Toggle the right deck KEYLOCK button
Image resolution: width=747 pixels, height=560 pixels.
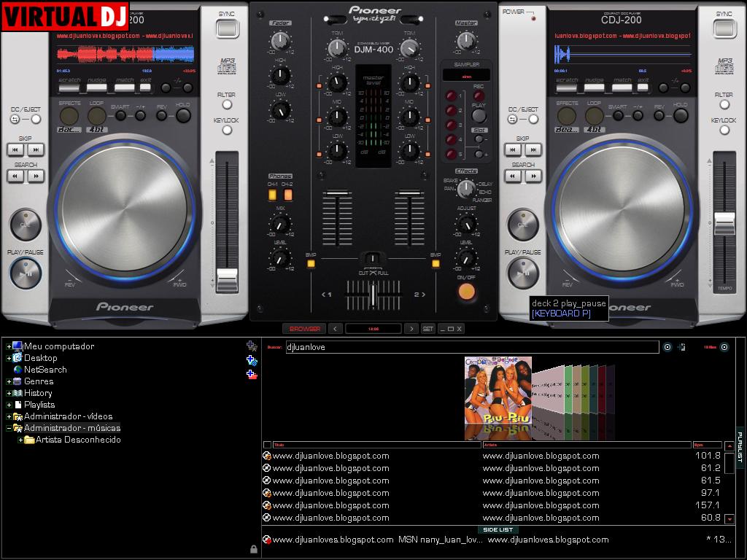pos(724,130)
